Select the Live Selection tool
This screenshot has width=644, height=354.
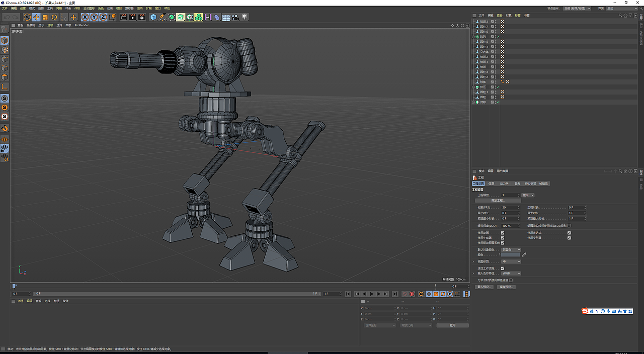point(27,17)
